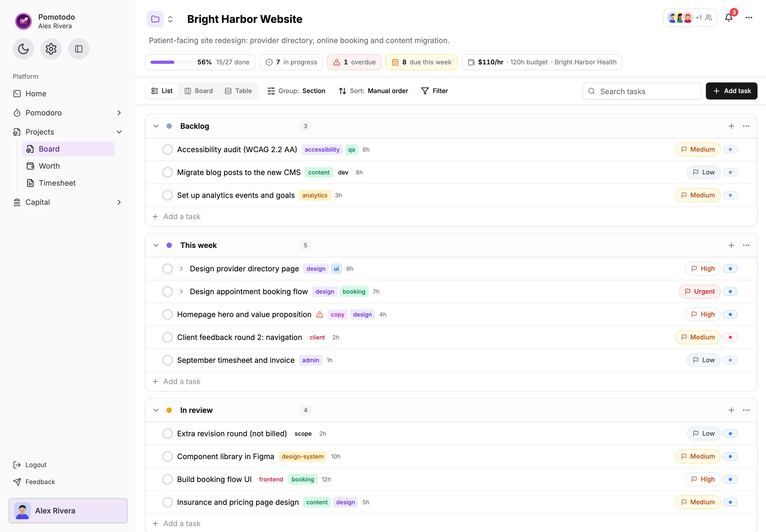The height and width of the screenshot is (532, 766).
Task: Open the Alex Rivera profile card
Action: (x=68, y=511)
